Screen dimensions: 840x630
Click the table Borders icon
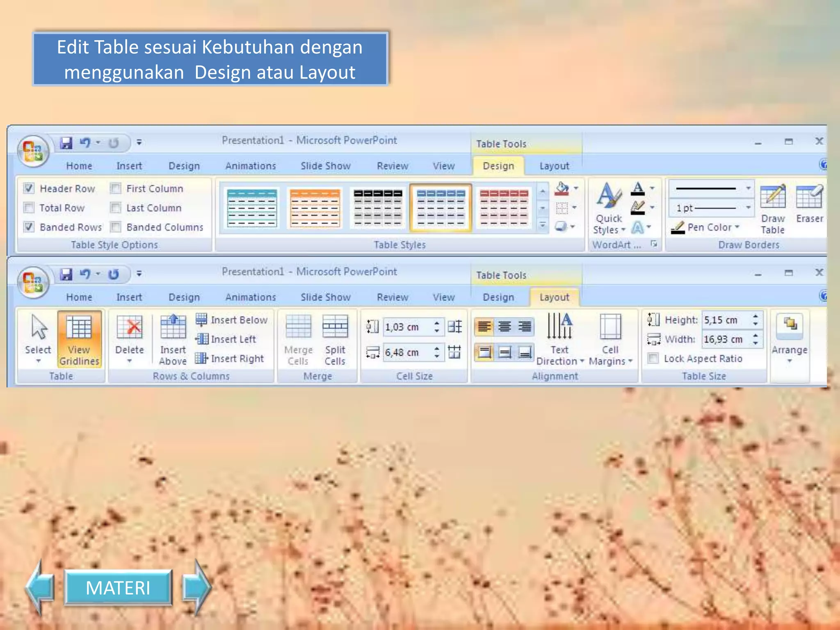tap(562, 208)
